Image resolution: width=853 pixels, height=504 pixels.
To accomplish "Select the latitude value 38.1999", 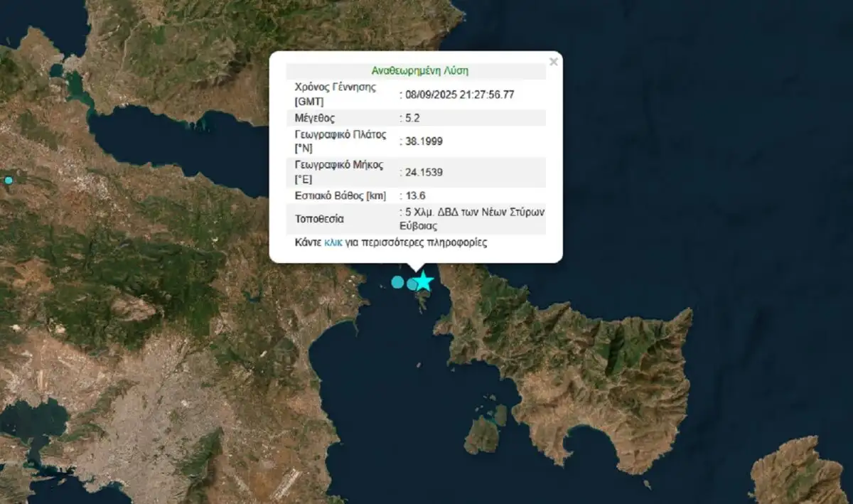I will coord(424,141).
